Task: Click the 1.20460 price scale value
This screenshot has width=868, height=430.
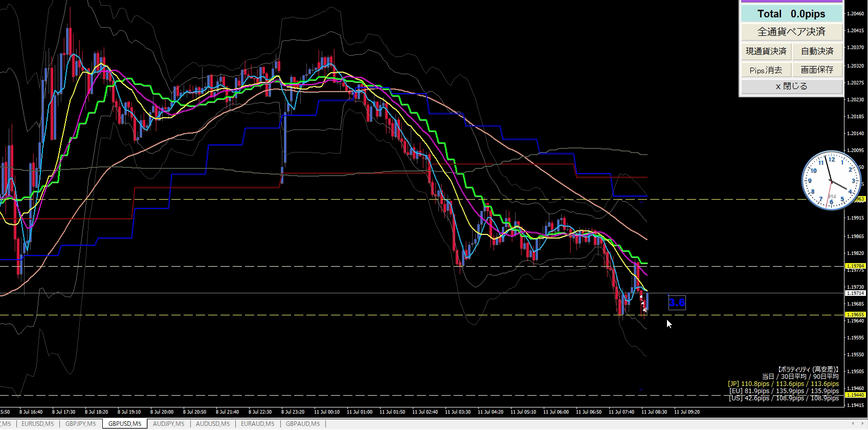Action: [856, 14]
